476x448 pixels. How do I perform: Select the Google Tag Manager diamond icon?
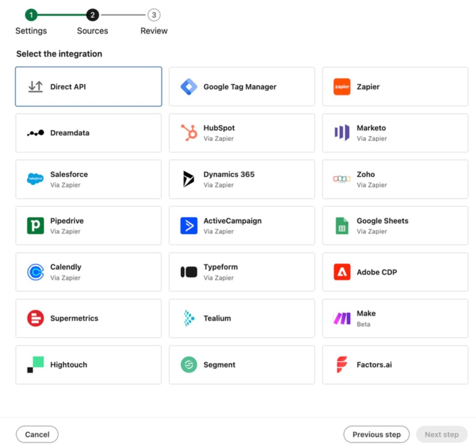189,87
